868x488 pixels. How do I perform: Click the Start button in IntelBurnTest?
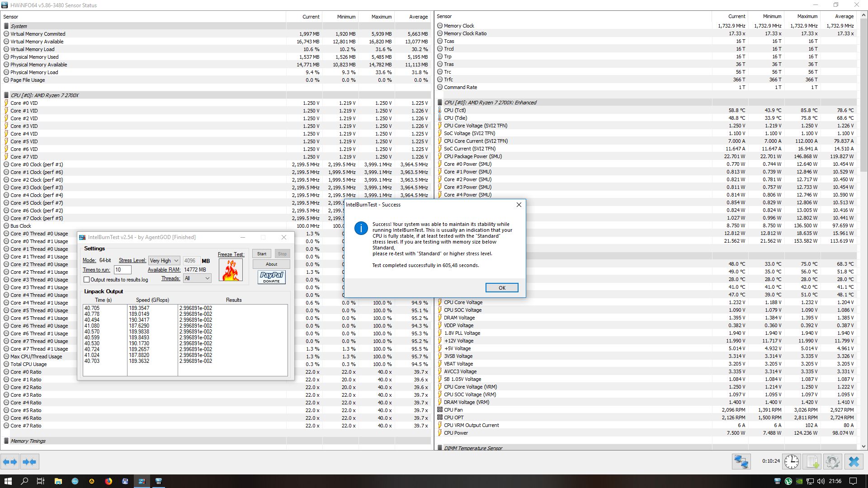tap(262, 253)
